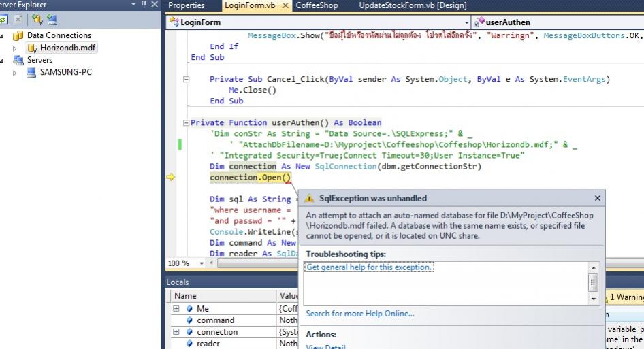Close the Server Explorer panel
The image size is (644, 349).
click(x=155, y=5)
